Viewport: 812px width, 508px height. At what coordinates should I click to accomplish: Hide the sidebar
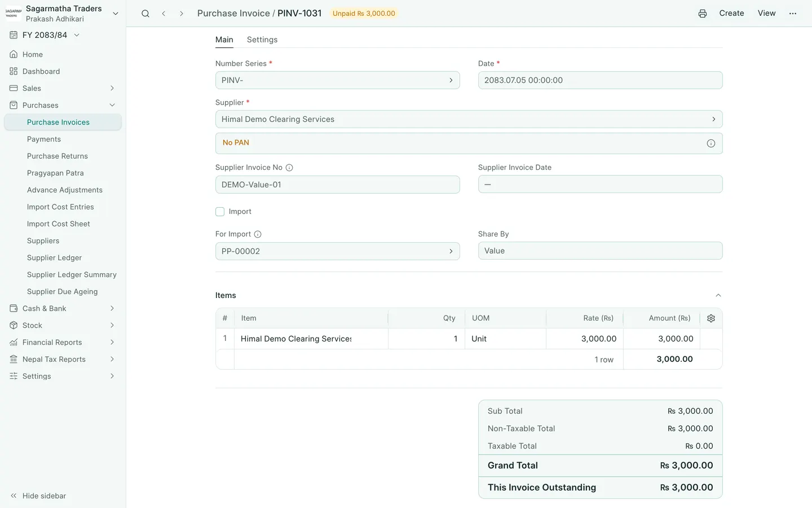pos(38,496)
